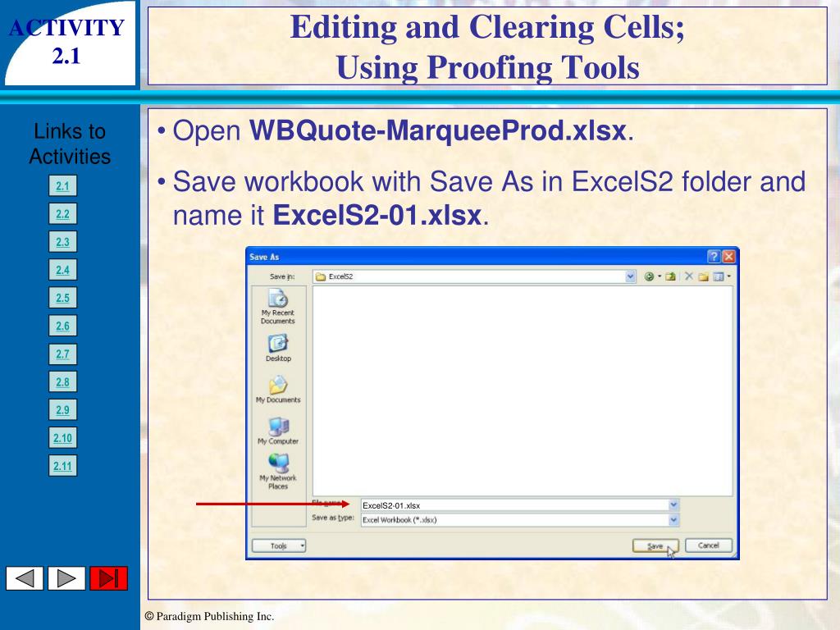Open activity link 2.6
The width and height of the screenshot is (840, 630).
point(62,326)
